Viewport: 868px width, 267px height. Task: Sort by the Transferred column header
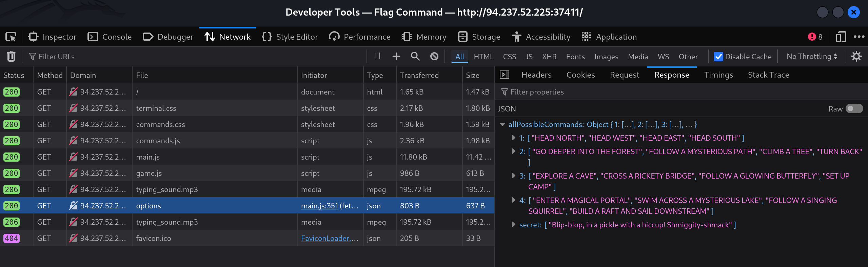429,75
